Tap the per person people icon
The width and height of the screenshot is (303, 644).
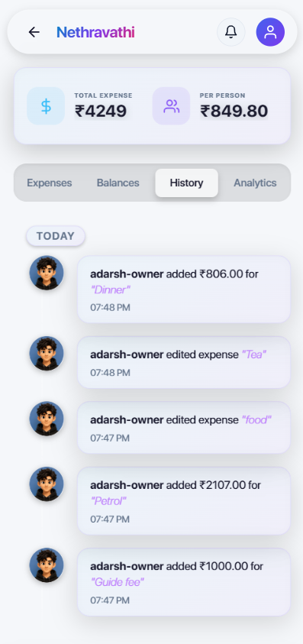tap(171, 106)
